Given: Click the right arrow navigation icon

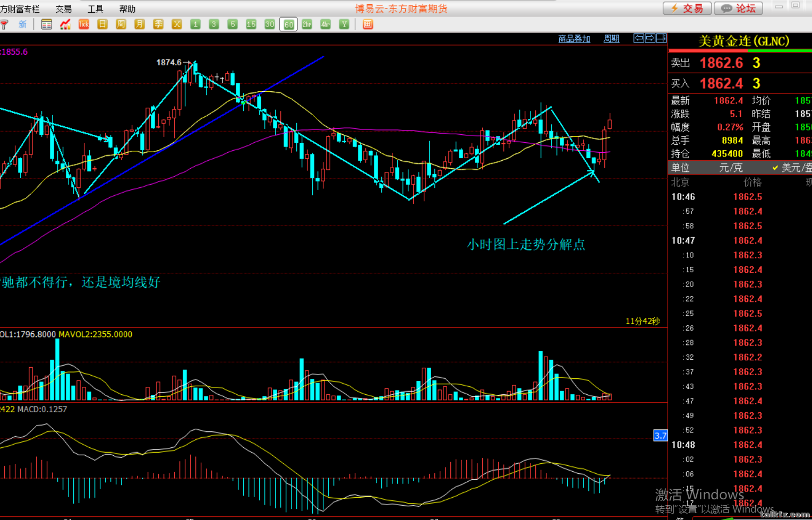Looking at the screenshot, I should point(650,38).
